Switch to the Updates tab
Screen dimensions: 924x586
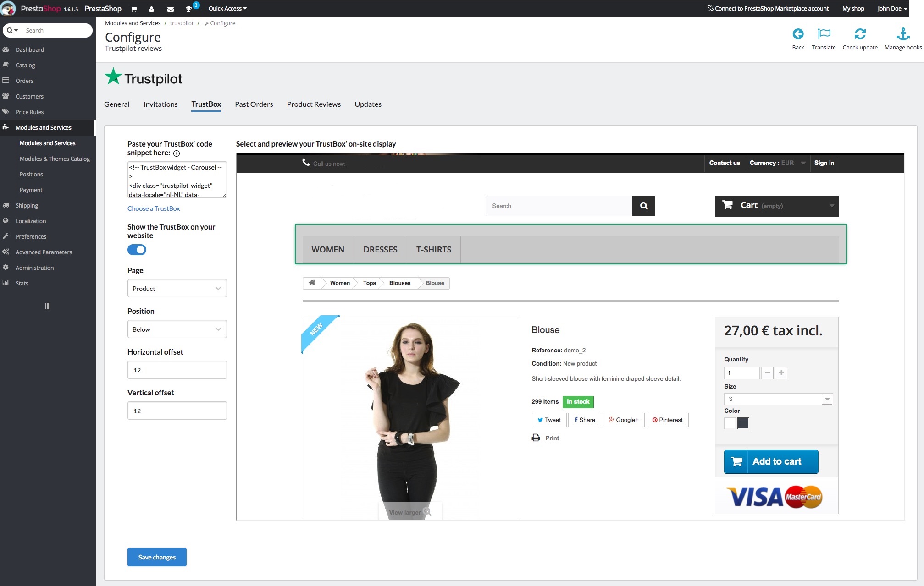(x=368, y=104)
